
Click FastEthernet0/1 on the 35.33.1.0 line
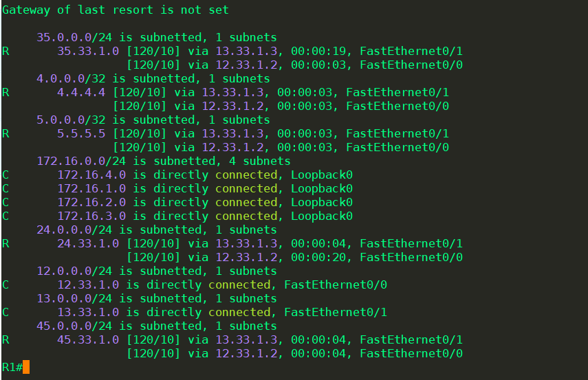tap(411, 51)
